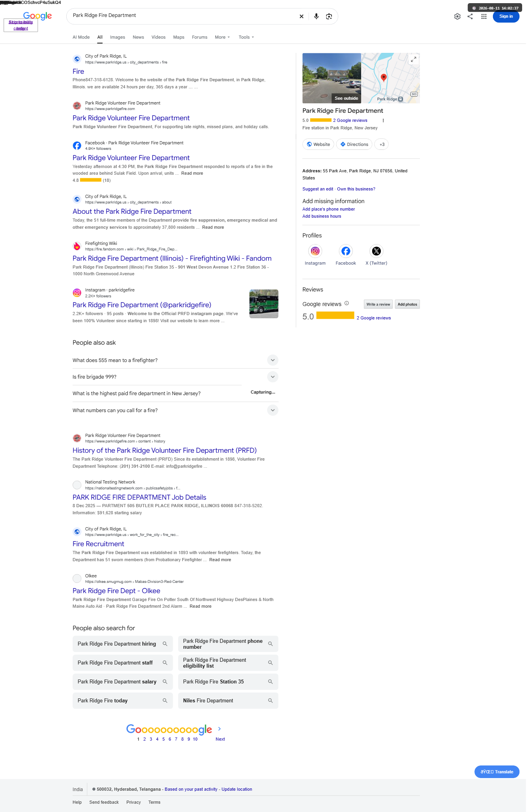The image size is (532, 812).
Task: Get Directions to the fire department
Action: coord(354,144)
